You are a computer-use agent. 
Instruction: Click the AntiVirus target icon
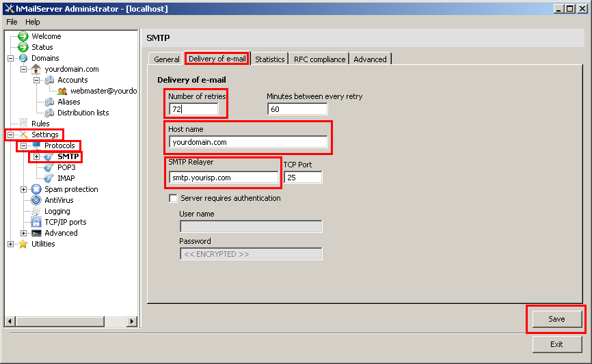pos(36,200)
